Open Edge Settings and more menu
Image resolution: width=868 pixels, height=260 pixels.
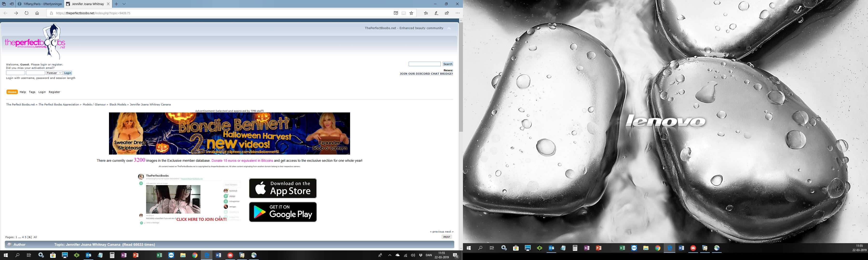pyautogui.click(x=457, y=13)
